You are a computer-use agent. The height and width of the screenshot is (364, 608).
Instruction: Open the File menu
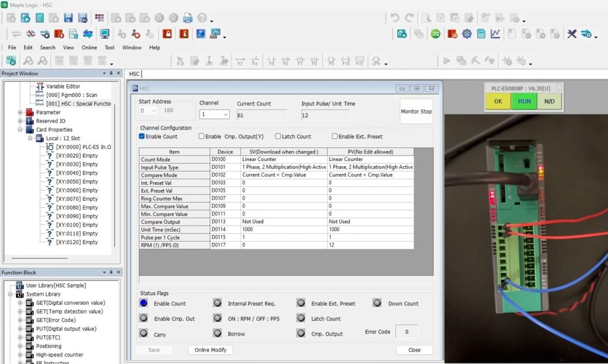12,48
